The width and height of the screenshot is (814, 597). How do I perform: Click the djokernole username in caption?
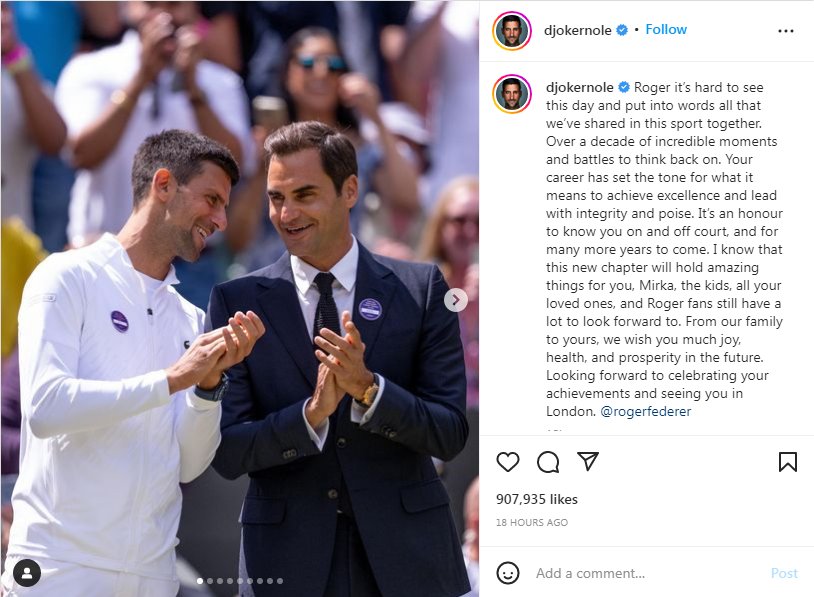pos(579,87)
